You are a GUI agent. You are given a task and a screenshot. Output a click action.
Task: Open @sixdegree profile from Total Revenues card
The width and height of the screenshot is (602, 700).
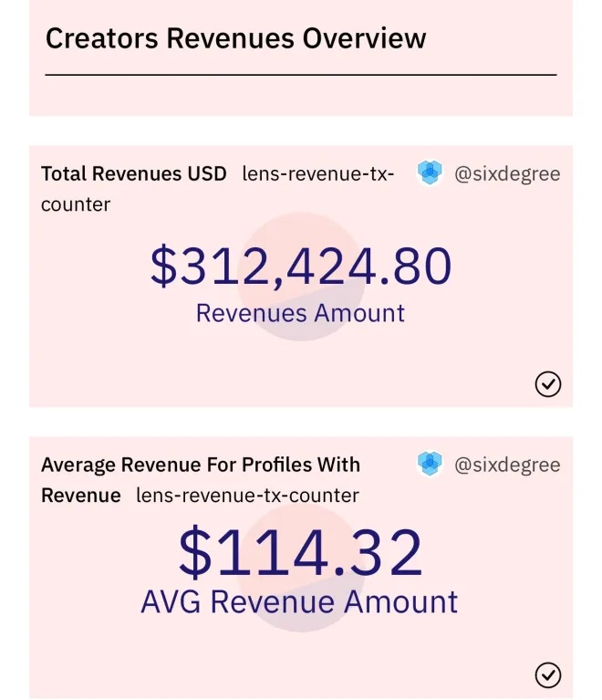507,173
